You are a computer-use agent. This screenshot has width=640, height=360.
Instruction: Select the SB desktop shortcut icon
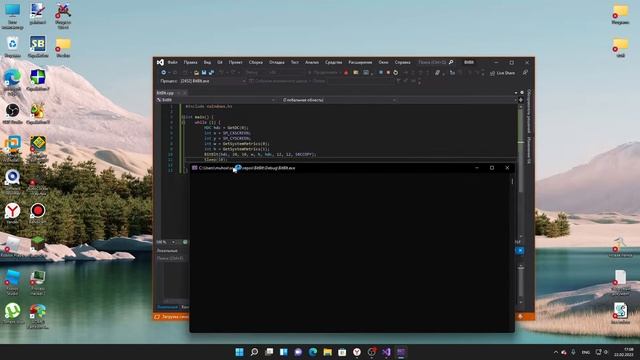tap(38, 47)
